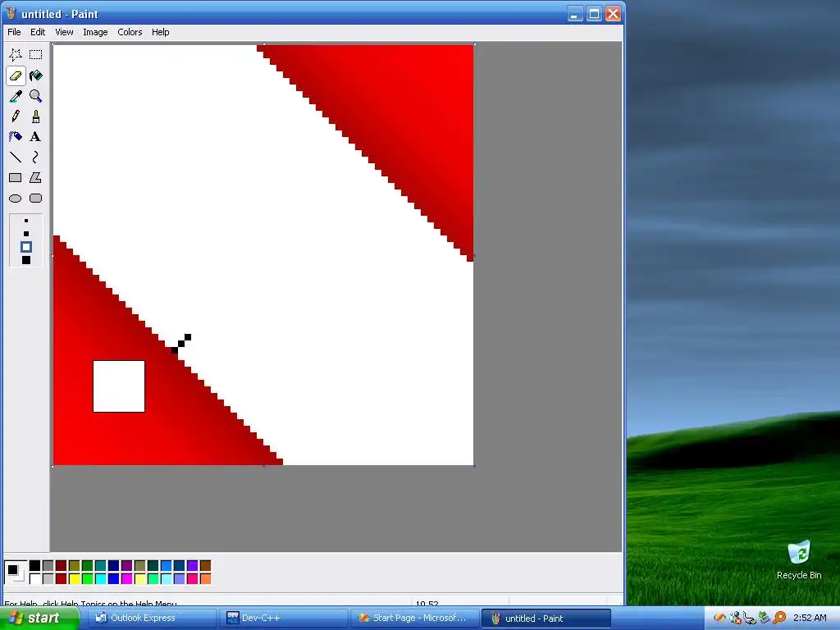Select the rectangular Select tool
Image resolution: width=840 pixels, height=630 pixels.
[36, 55]
